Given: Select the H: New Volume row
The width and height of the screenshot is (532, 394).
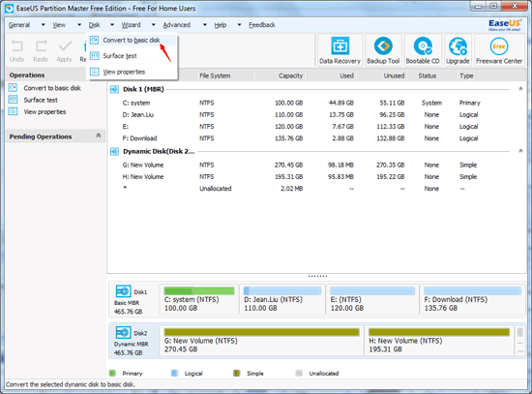Looking at the screenshot, I should point(316,176).
